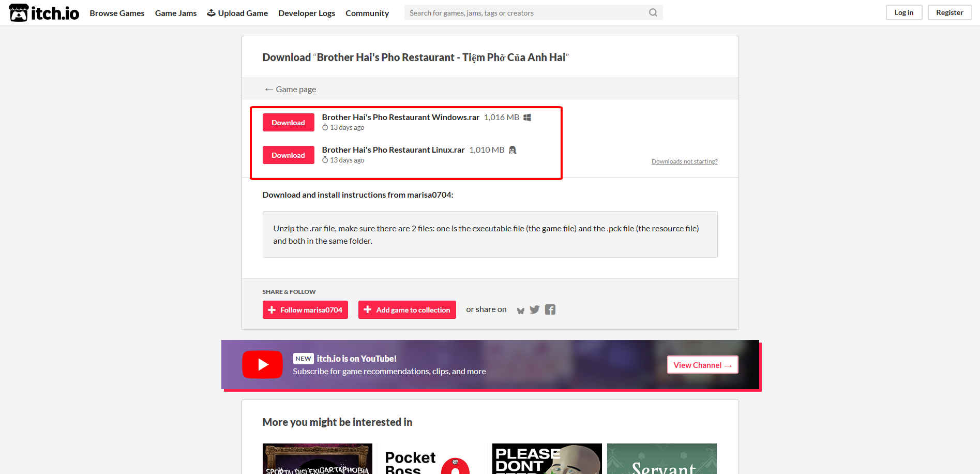
Task: Focus the games search field
Action: click(x=525, y=13)
